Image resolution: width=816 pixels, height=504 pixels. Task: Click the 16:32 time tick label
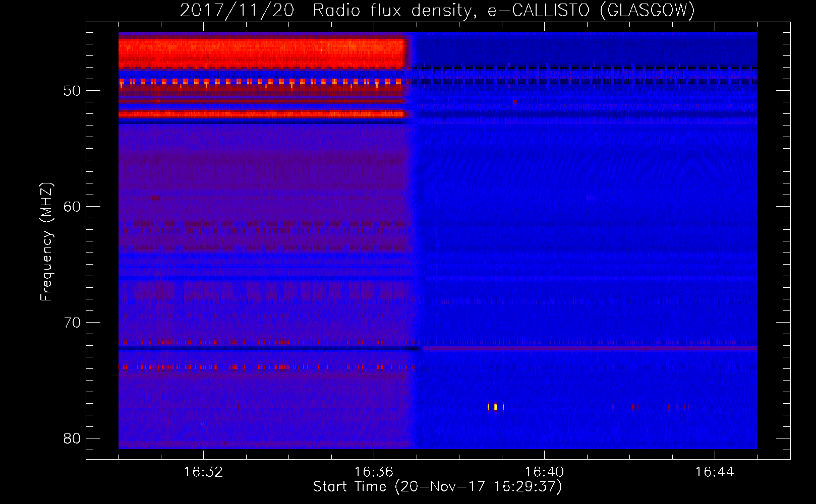203,472
